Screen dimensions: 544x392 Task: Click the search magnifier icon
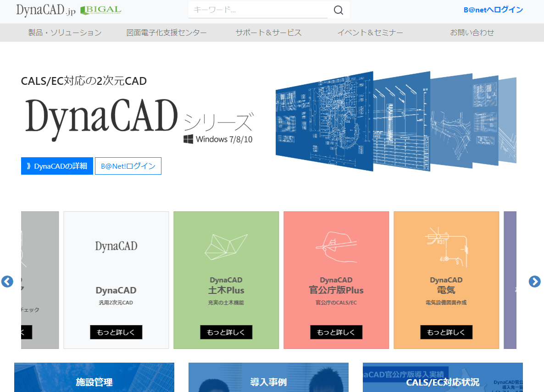point(338,10)
